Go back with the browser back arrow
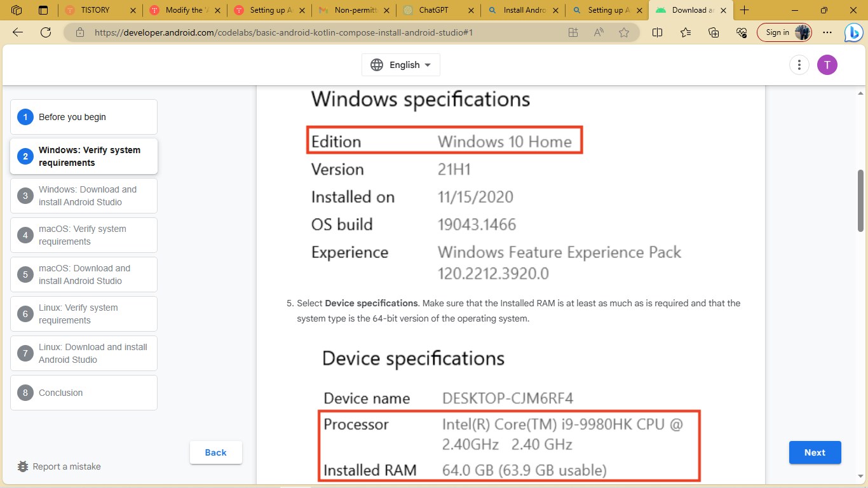868x488 pixels. click(18, 32)
